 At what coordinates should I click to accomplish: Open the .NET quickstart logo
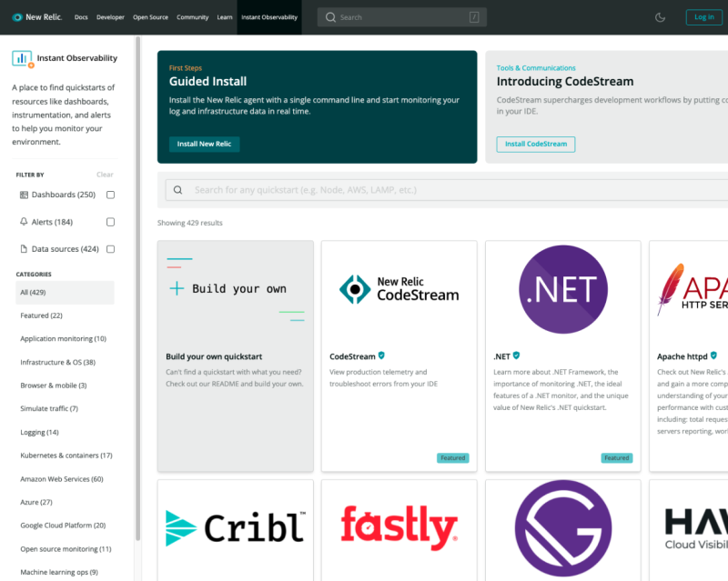(x=562, y=289)
